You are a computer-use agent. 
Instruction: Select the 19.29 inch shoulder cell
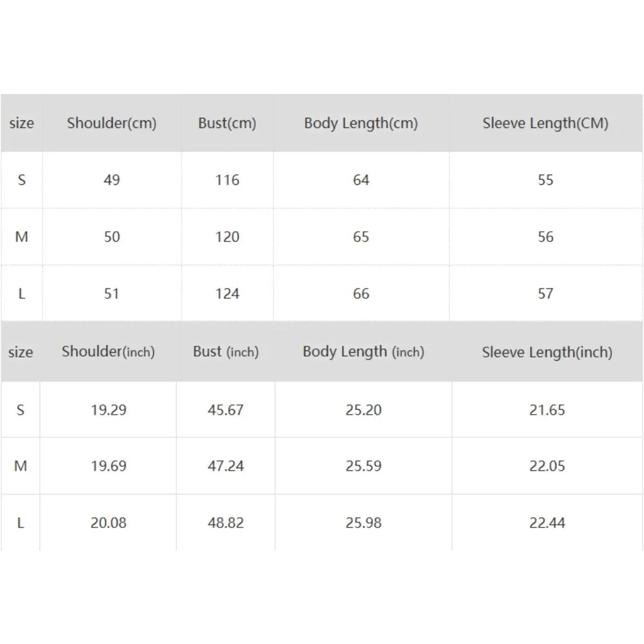click(x=108, y=410)
